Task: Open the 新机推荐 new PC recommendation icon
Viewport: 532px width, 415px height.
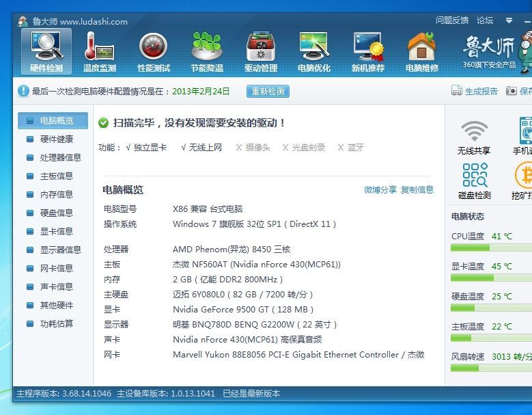Action: coord(368,52)
